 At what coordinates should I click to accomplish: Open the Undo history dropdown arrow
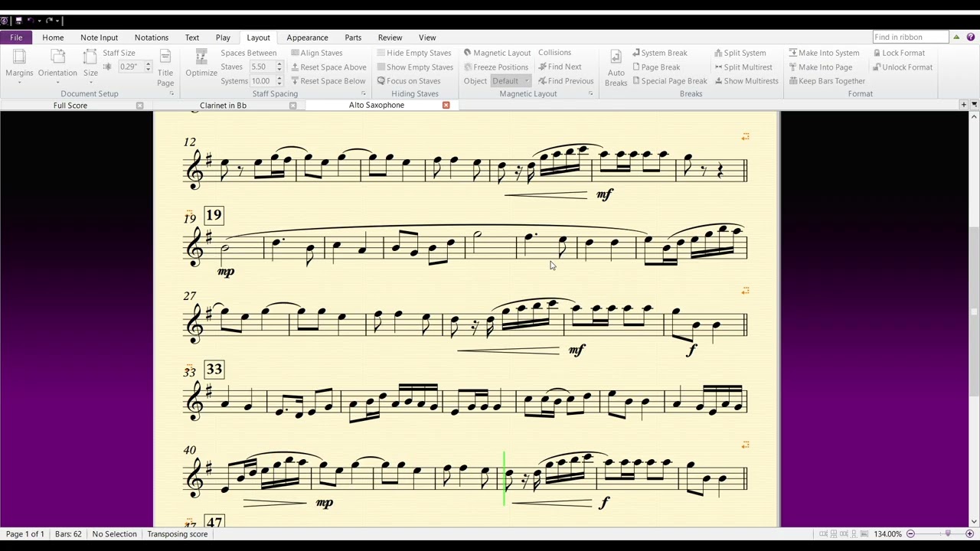point(39,21)
